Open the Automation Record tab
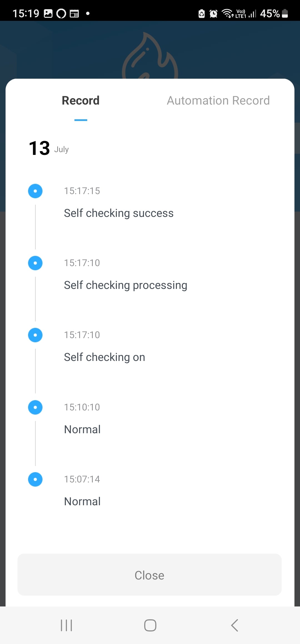Screen dimensions: 300x644 coord(218,101)
